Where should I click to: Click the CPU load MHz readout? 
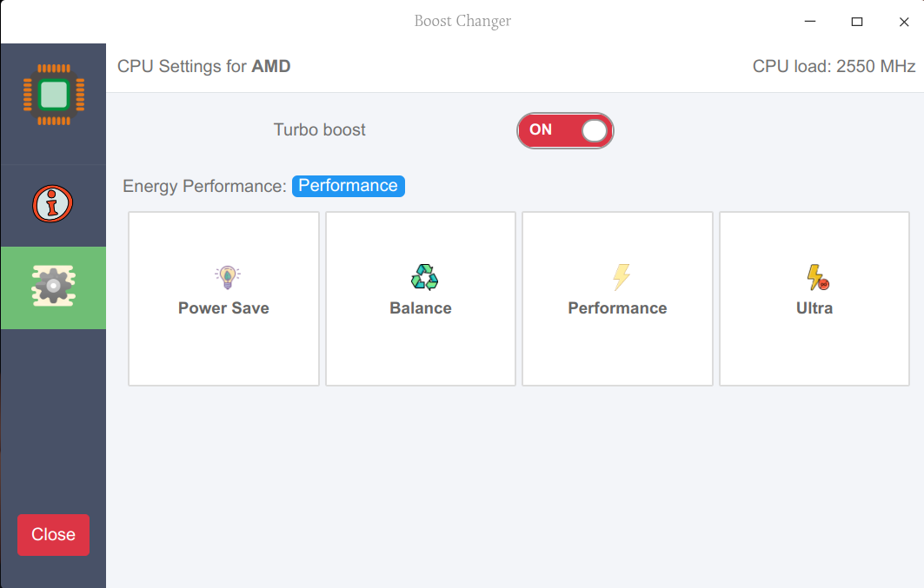tap(834, 67)
